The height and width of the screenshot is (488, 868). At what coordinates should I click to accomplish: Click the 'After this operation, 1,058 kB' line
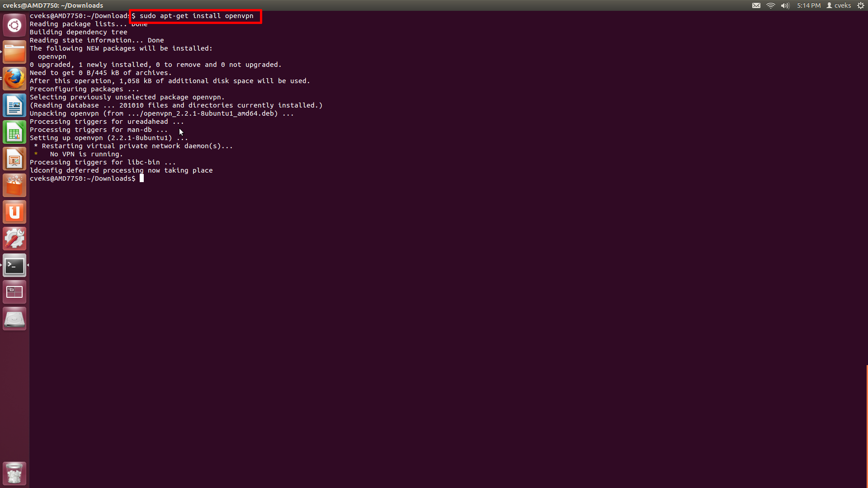pyautogui.click(x=170, y=81)
